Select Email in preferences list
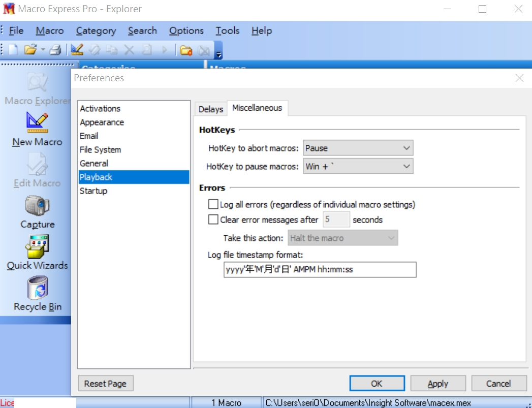The width and height of the screenshot is (532, 408). pos(134,136)
